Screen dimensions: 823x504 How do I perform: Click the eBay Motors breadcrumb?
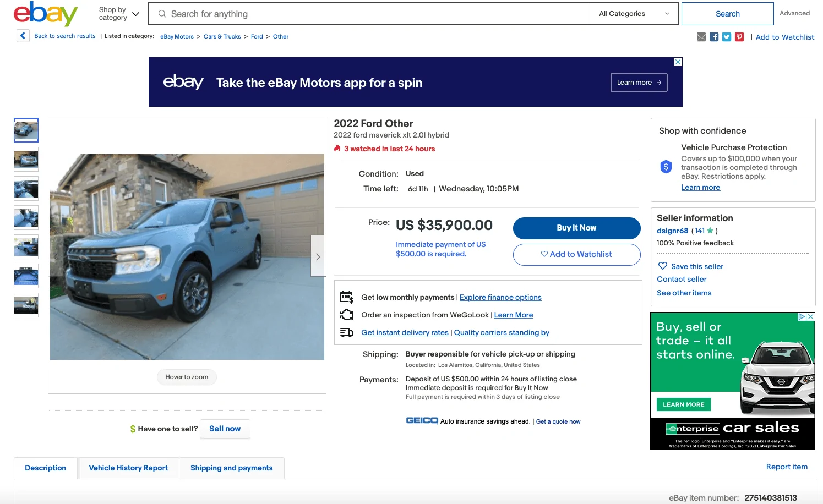177,37
